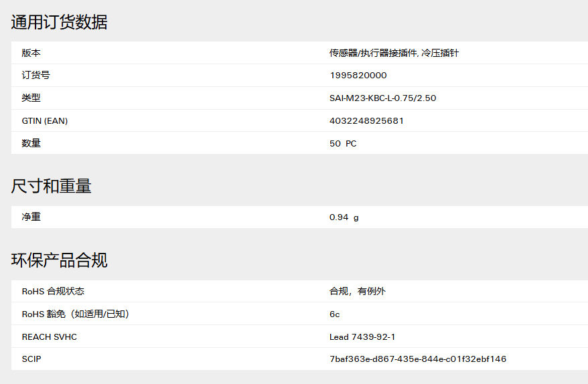This screenshot has width=588, height=384.
Task: Click the GTIN (EAN) row label
Action: click(x=45, y=120)
